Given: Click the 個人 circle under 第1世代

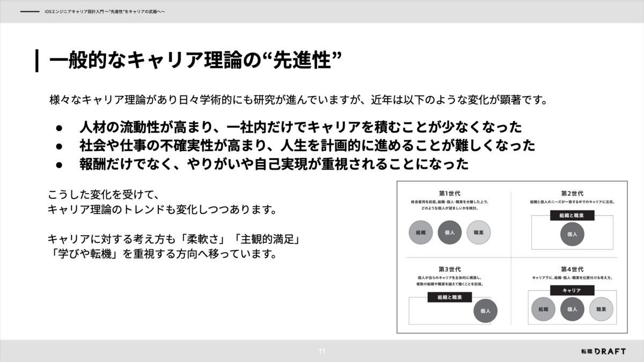Looking at the screenshot, I should [x=450, y=232].
